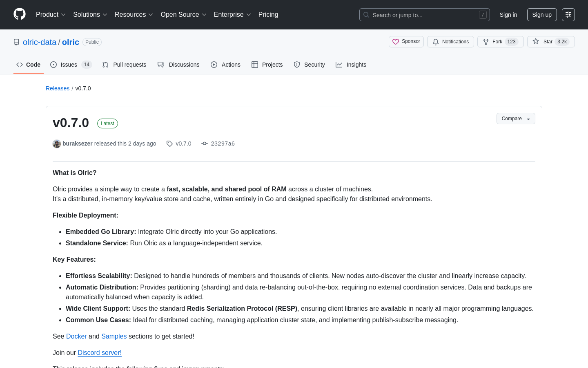Click the GitHub logo icon
This screenshot has width=588, height=368.
click(20, 14)
